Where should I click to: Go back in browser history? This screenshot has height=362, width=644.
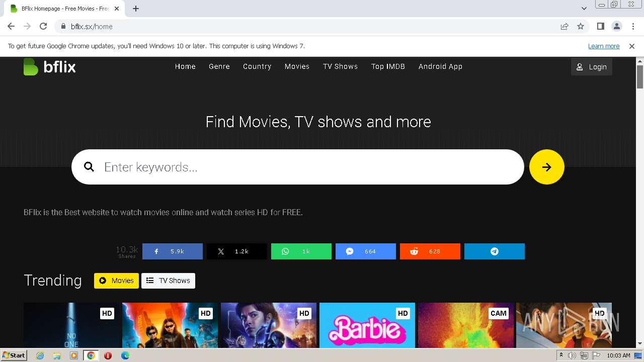[11, 26]
